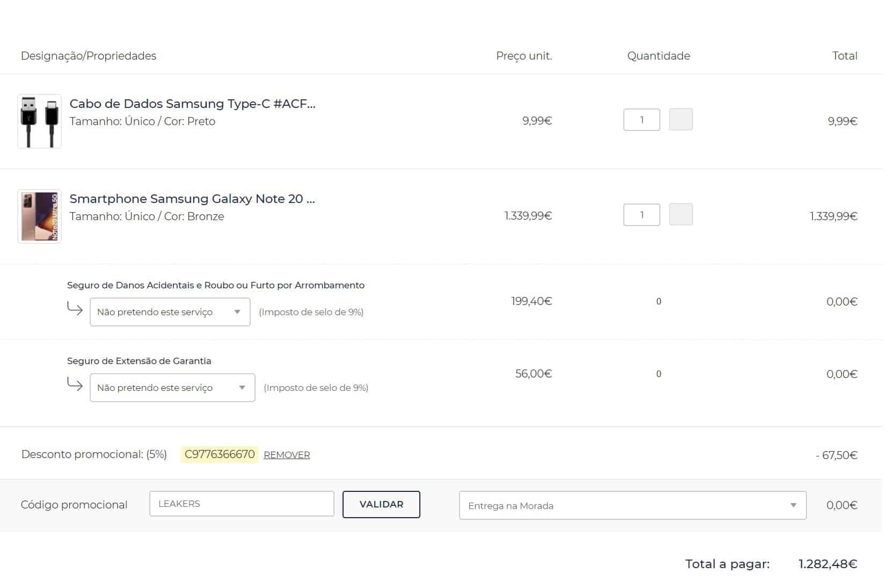
Task: Click the cable row total 9,99€
Action: [x=842, y=121]
